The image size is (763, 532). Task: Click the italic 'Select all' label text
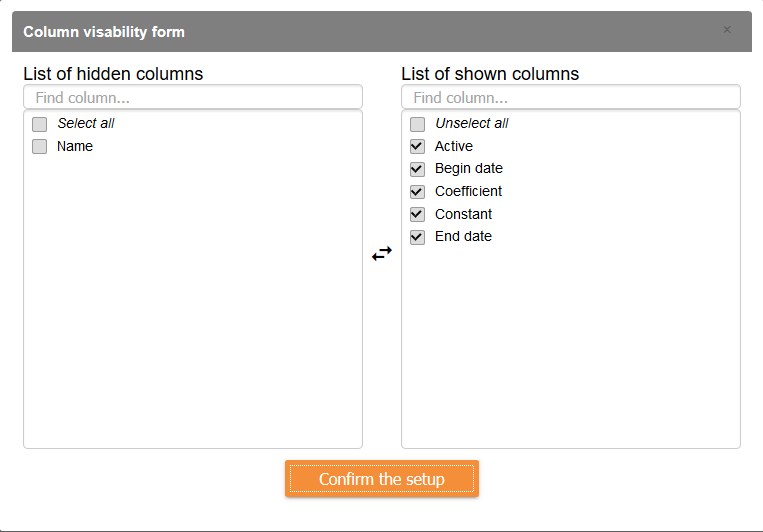(x=86, y=124)
